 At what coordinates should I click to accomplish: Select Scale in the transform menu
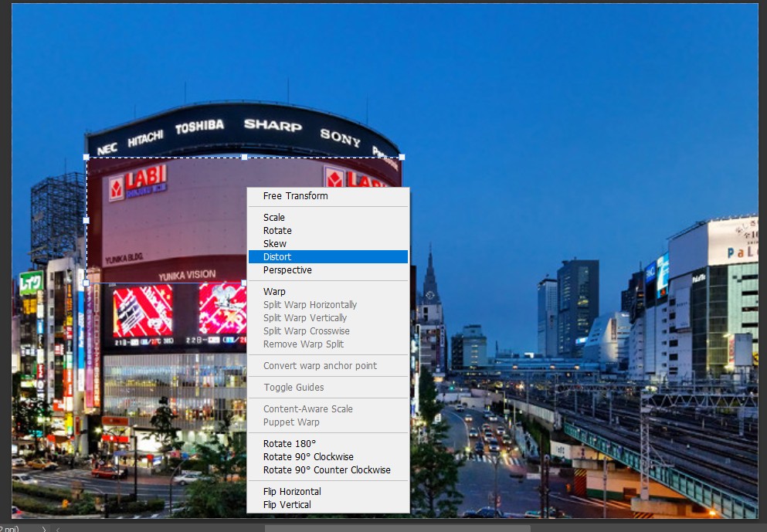(328, 217)
